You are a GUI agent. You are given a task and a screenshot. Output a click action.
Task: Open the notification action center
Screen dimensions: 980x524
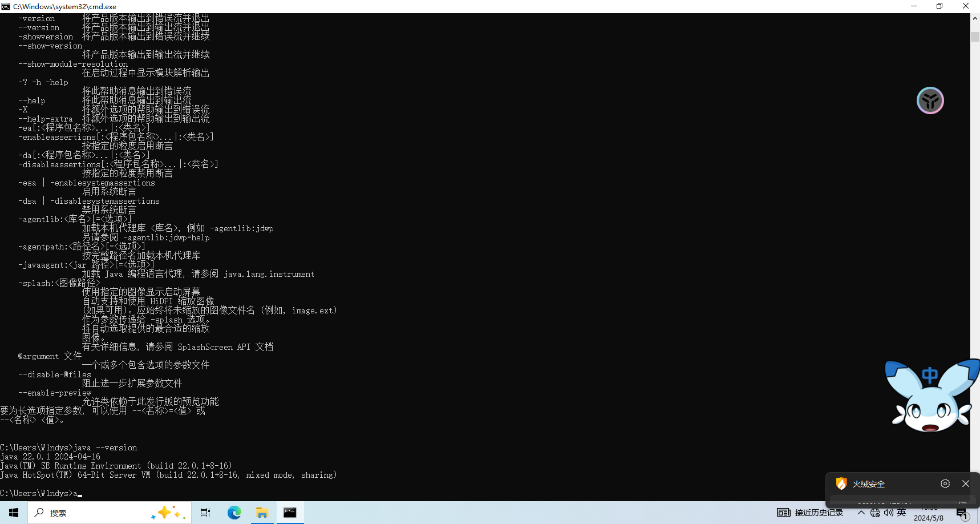[962, 514]
